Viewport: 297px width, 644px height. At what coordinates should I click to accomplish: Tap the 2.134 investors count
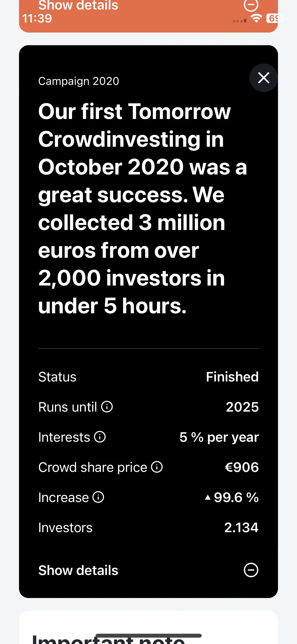241,527
